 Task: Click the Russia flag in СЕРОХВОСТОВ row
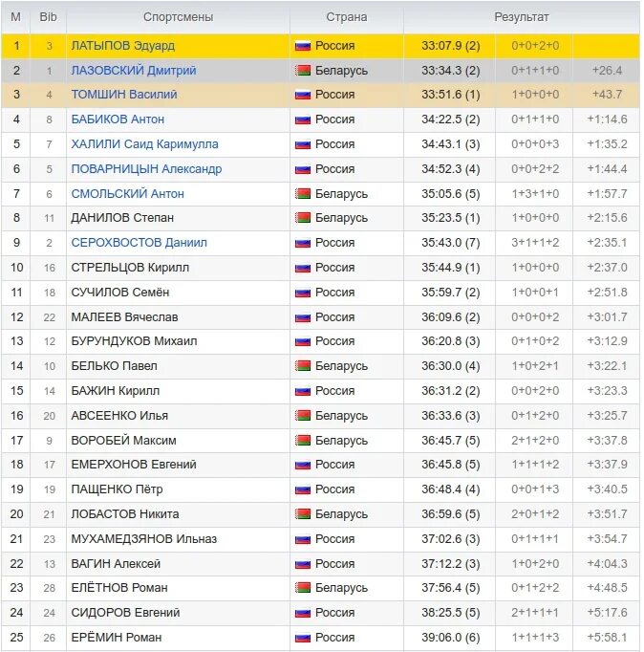(303, 243)
